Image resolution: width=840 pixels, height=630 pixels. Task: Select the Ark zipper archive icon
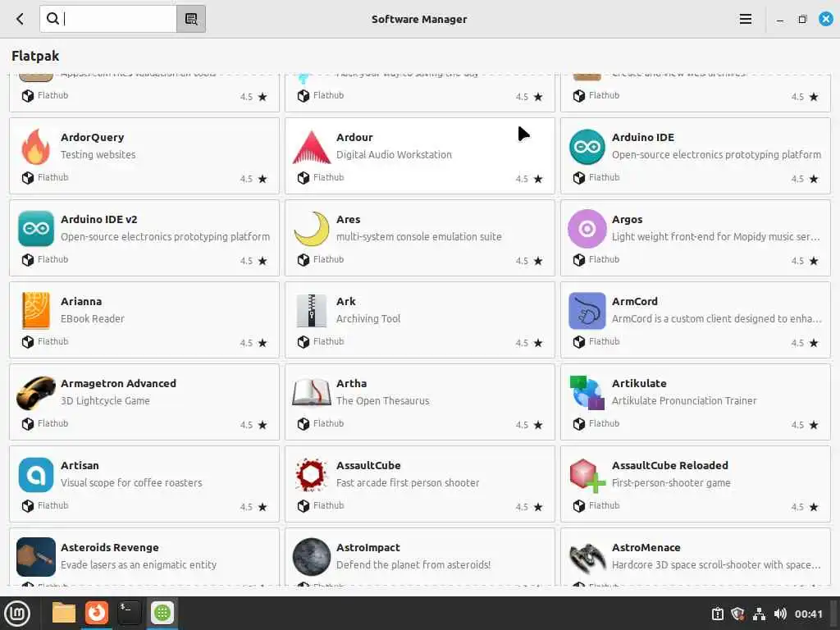click(311, 311)
